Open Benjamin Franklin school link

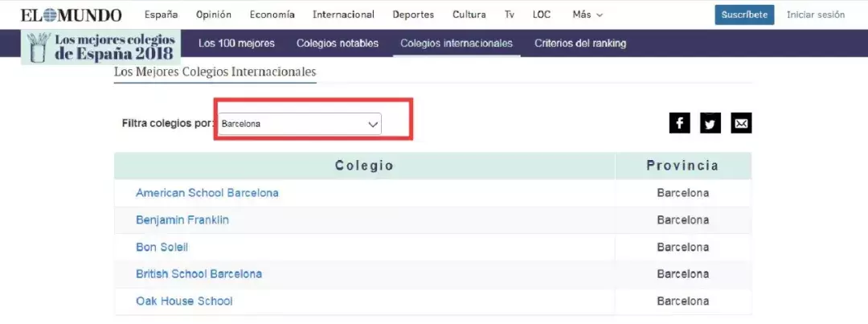coord(182,220)
